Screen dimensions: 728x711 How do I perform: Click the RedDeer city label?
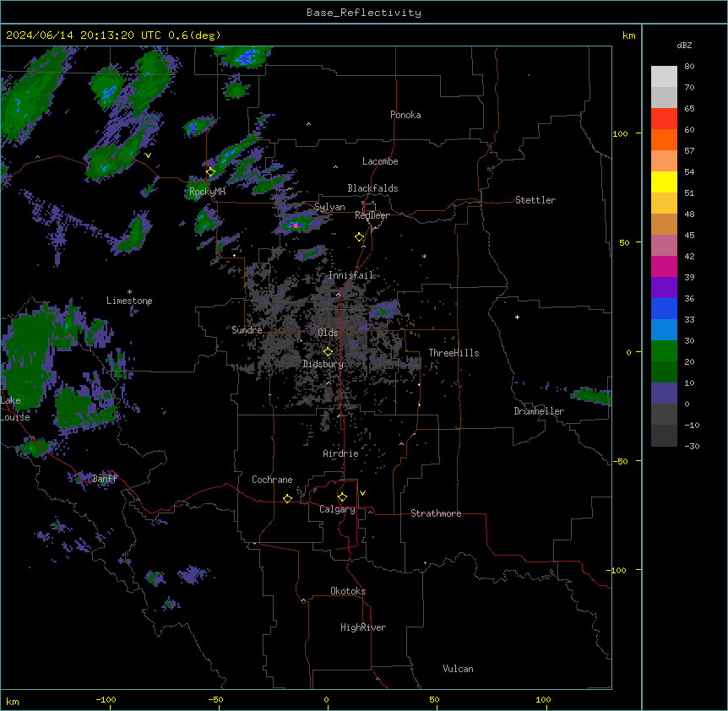(372, 215)
